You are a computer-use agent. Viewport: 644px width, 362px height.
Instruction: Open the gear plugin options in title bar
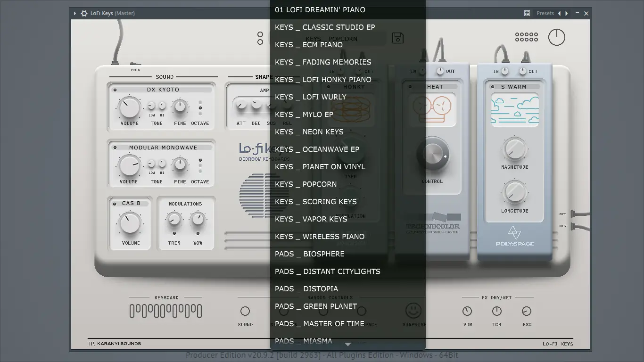[x=84, y=13]
